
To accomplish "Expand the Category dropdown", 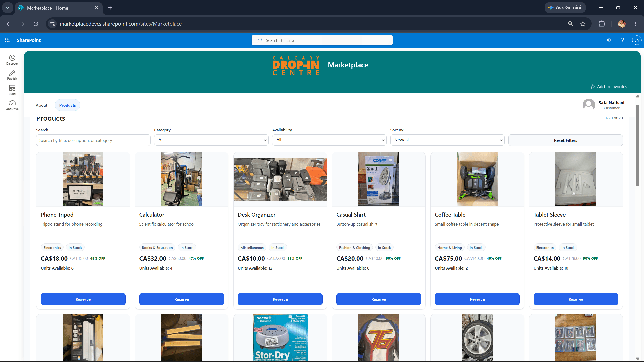I will click(211, 140).
